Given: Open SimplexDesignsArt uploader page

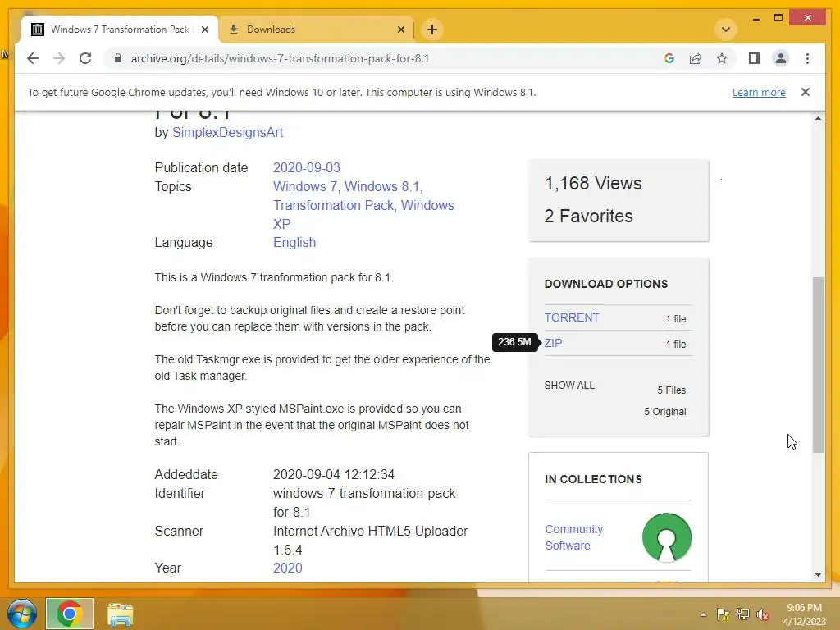Looking at the screenshot, I should click(227, 132).
